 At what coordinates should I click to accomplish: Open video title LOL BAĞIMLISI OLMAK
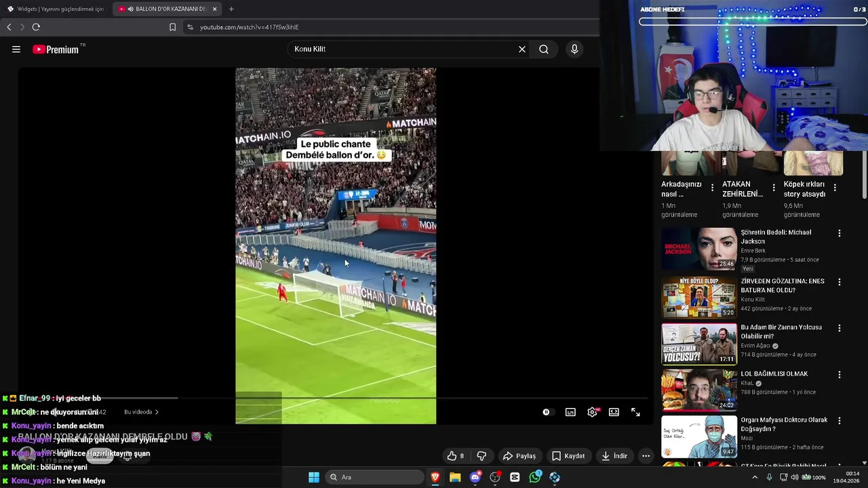point(774,374)
